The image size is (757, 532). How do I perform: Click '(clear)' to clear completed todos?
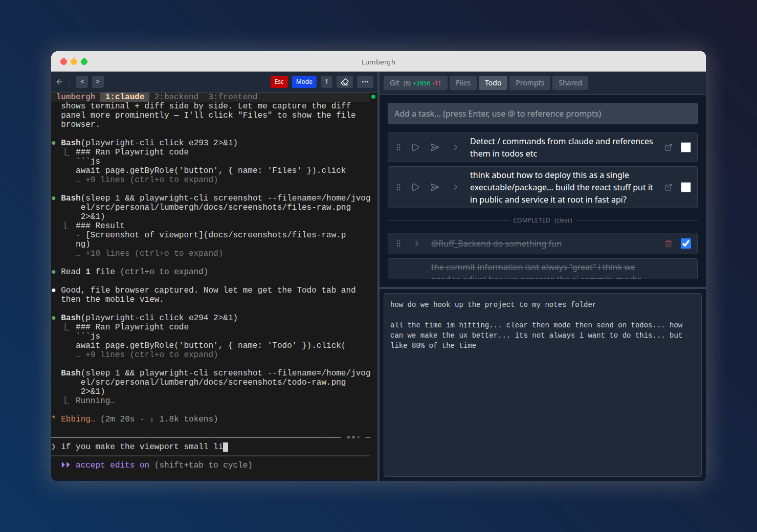pos(563,220)
